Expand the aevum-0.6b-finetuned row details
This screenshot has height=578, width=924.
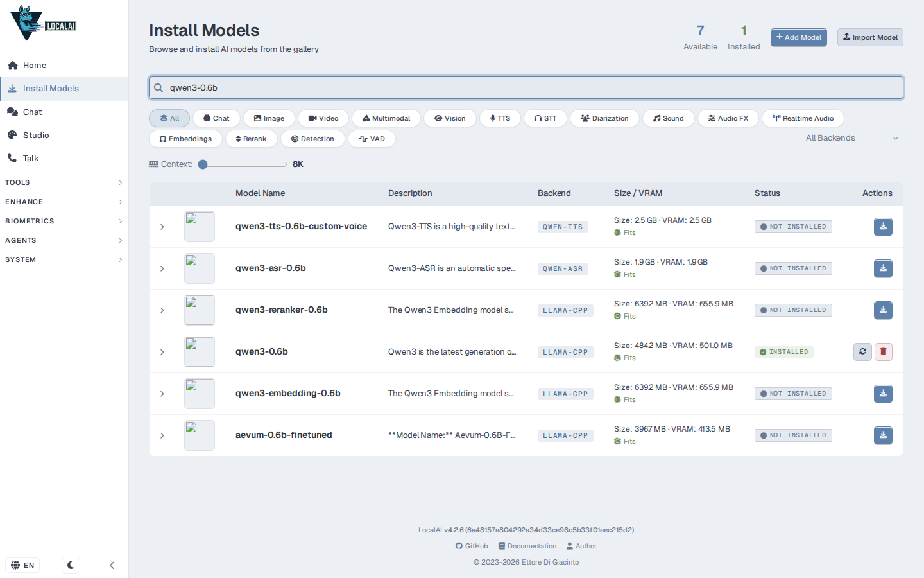(162, 435)
